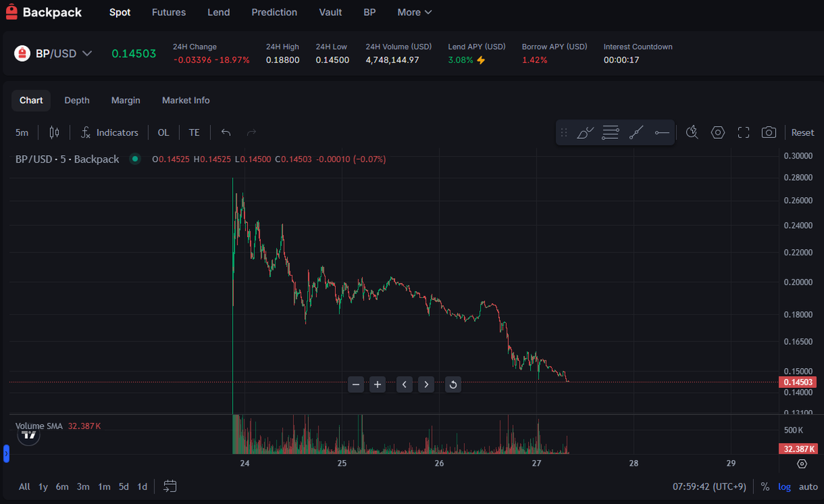Go to Spot in top navigation
Image resolution: width=824 pixels, height=504 pixels.
120,12
